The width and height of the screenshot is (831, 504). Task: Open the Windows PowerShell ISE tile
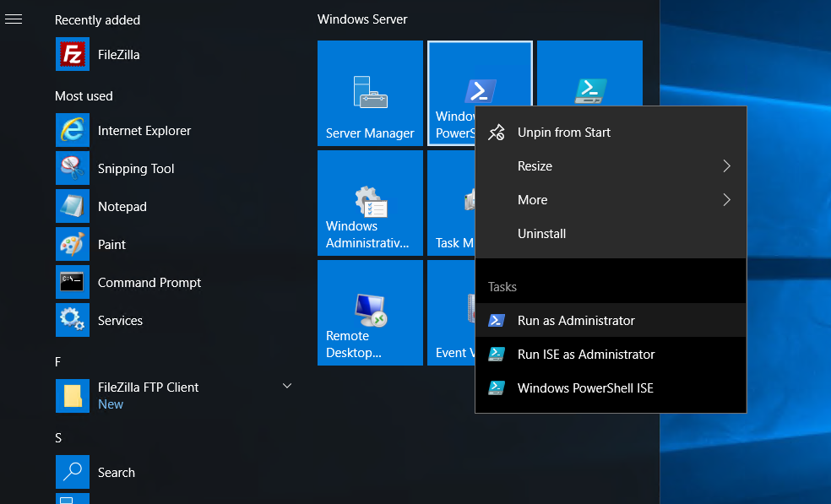(x=589, y=73)
